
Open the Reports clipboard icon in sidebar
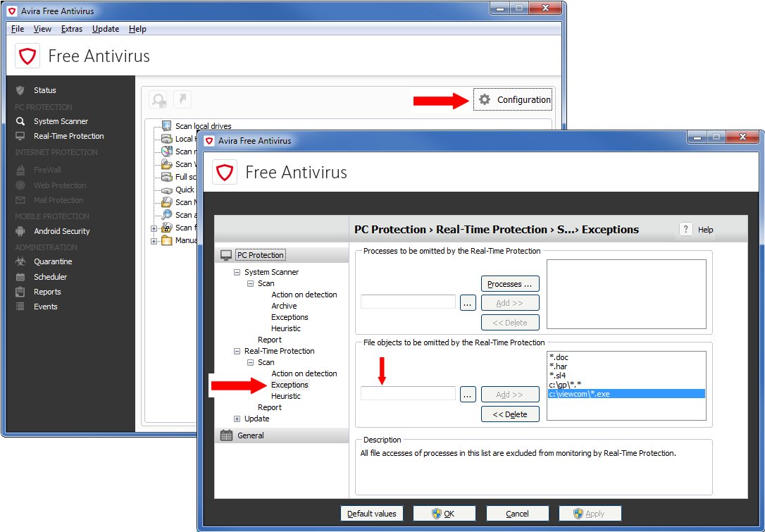click(20, 292)
